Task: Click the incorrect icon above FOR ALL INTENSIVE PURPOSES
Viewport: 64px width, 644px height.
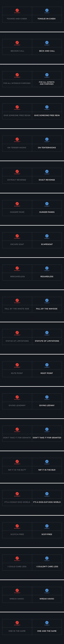Action: [17, 75]
